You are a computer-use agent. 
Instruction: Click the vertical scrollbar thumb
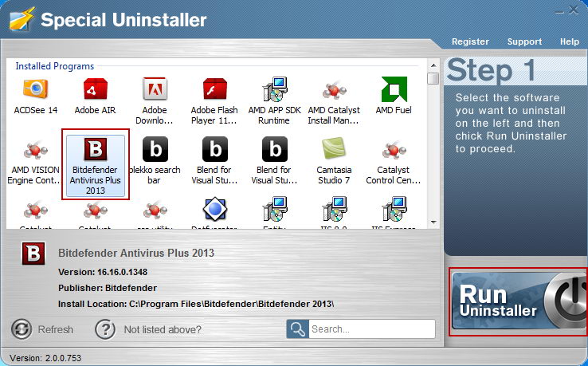click(x=433, y=78)
